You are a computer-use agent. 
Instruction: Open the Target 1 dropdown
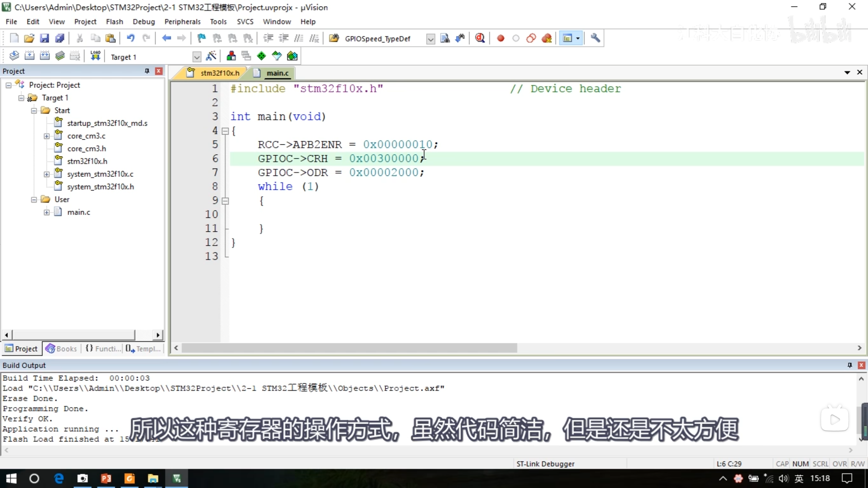click(197, 57)
